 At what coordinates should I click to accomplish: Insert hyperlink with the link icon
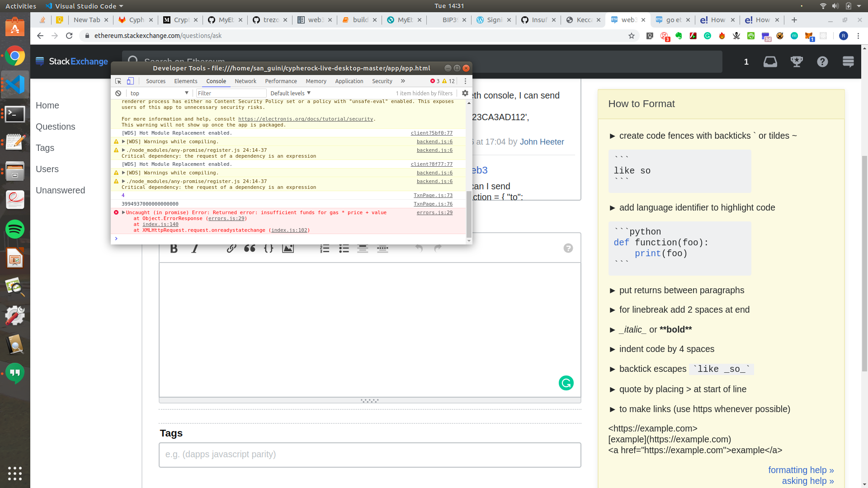click(231, 249)
